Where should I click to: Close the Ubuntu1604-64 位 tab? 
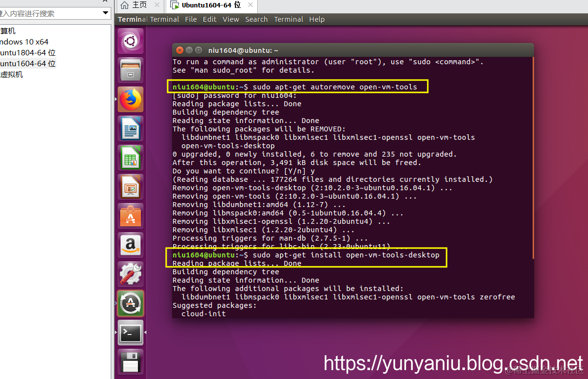(251, 5)
